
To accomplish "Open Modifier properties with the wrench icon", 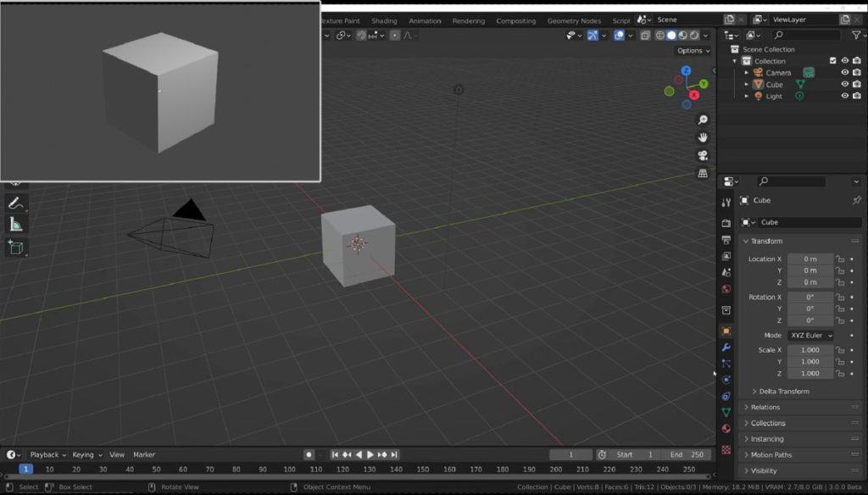I will pos(726,348).
